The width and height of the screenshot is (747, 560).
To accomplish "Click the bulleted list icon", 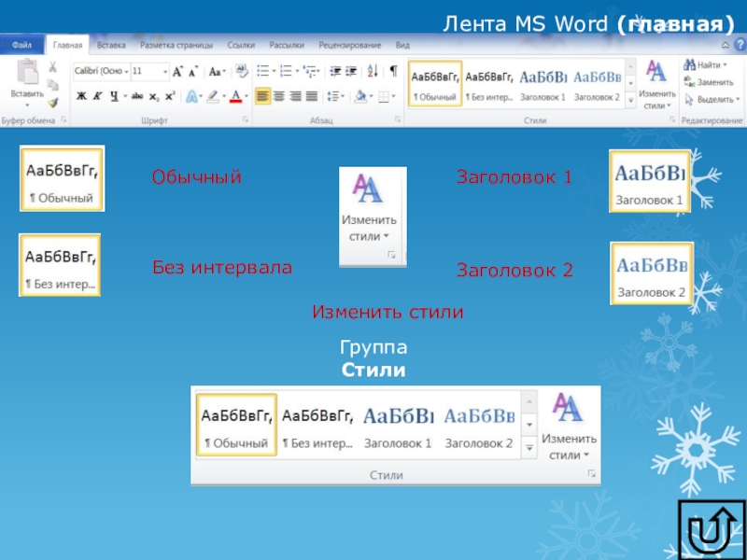I will pos(262,71).
